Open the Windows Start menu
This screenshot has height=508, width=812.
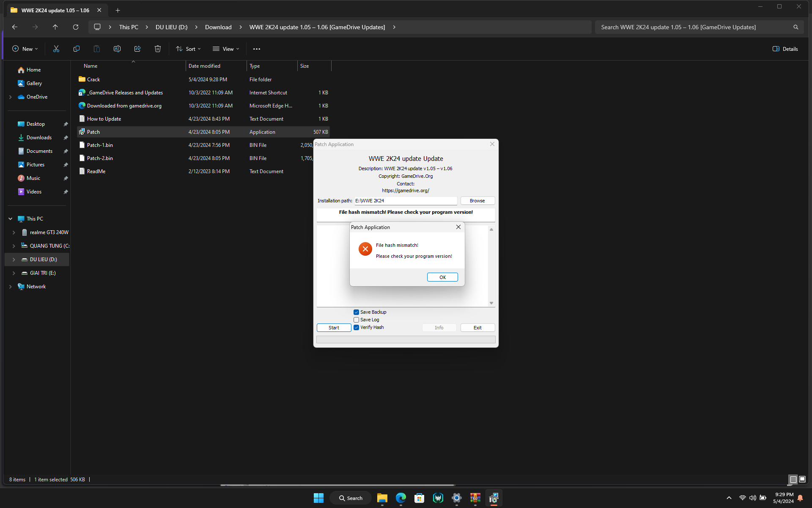318,498
